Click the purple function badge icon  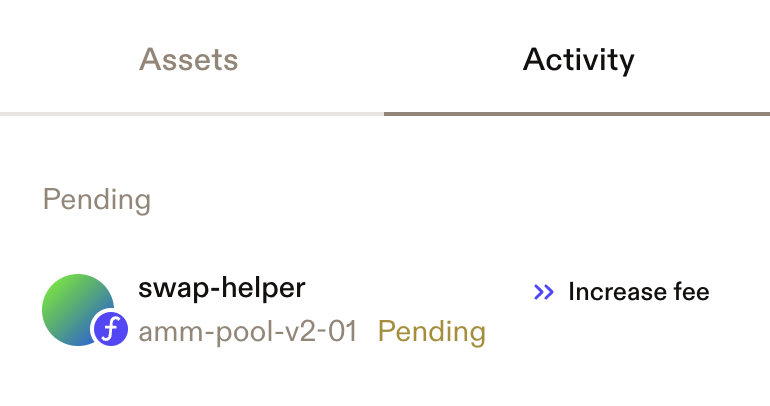coord(110,329)
